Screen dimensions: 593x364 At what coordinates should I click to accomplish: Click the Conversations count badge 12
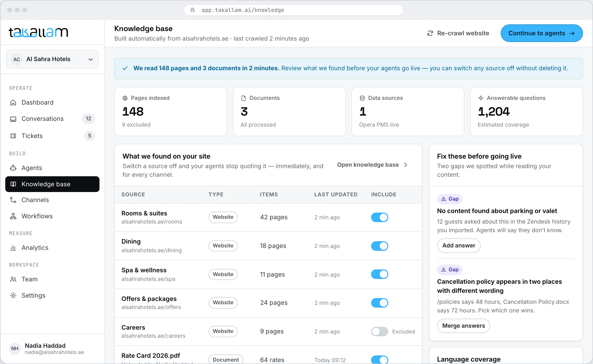click(88, 119)
